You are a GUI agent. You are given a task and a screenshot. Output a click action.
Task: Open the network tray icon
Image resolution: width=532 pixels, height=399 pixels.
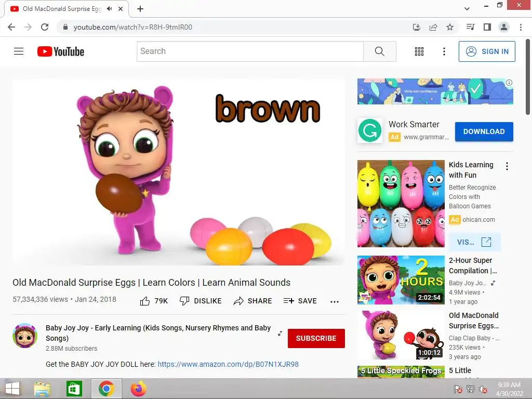pos(470,390)
